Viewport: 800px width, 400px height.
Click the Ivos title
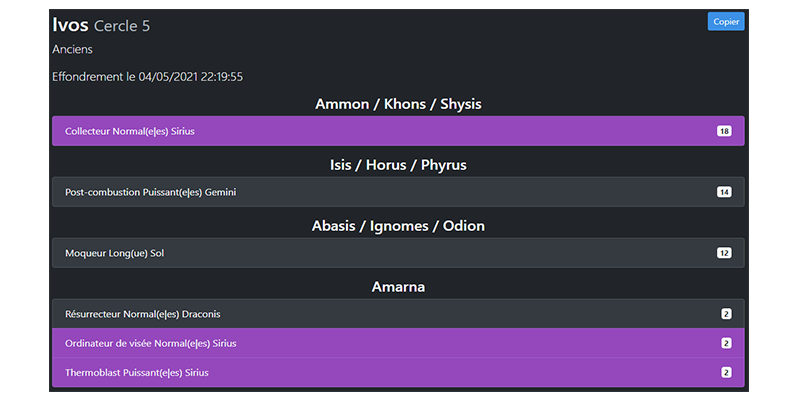pos(70,25)
